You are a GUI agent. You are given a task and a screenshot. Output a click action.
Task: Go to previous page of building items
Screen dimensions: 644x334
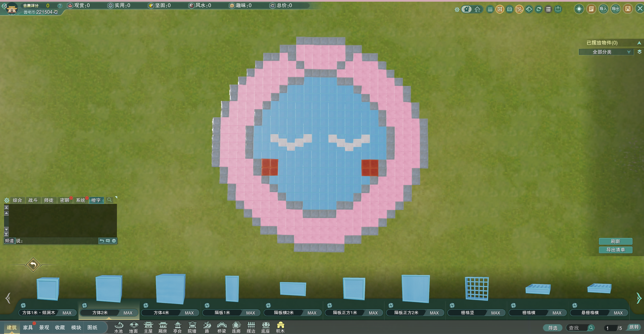click(x=8, y=298)
